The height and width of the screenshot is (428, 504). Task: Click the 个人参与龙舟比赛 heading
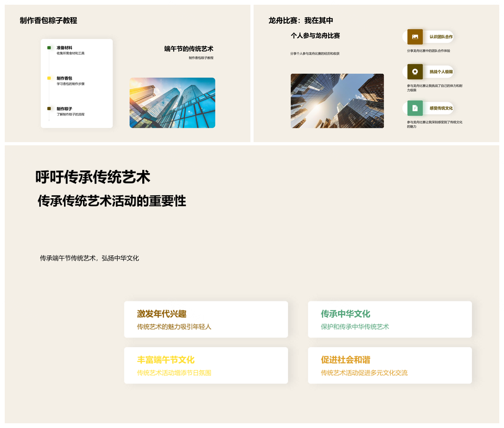point(315,36)
